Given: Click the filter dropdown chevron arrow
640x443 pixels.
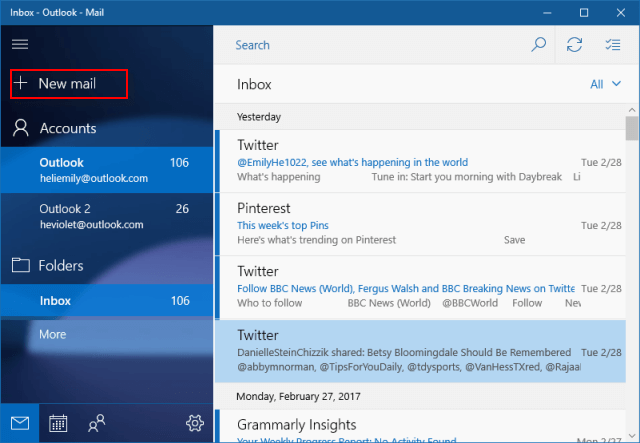Looking at the screenshot, I should tap(616, 84).
